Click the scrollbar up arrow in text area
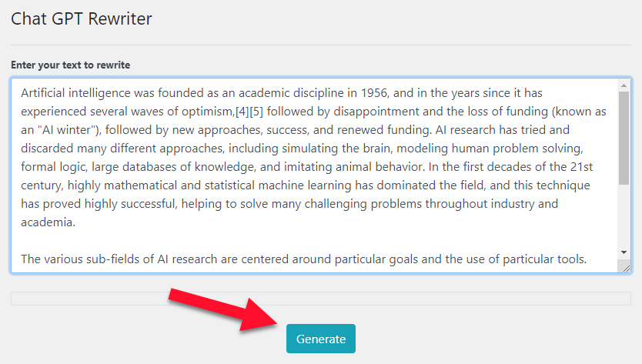642x364 pixels. [x=624, y=85]
